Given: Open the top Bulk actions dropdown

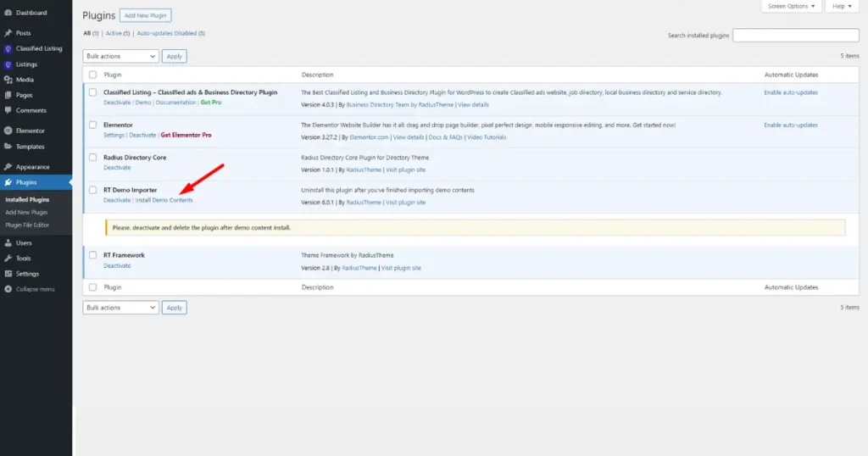Looking at the screenshot, I should [x=120, y=56].
